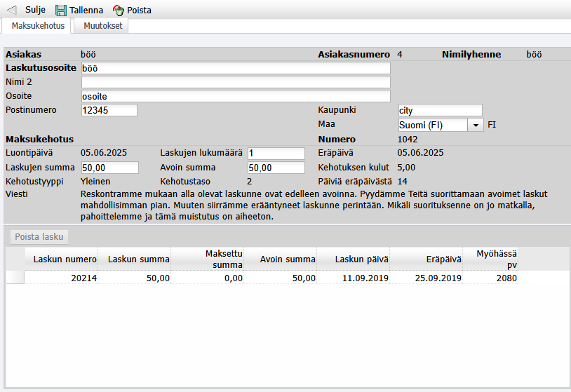This screenshot has width=571, height=392.
Task: Click the Maksettu summa column header
Action: point(208,259)
